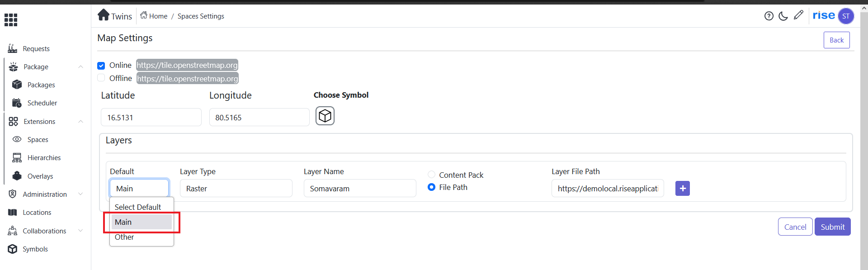
Task: Click the Extensions sidebar icon
Action: pyautogui.click(x=14, y=121)
